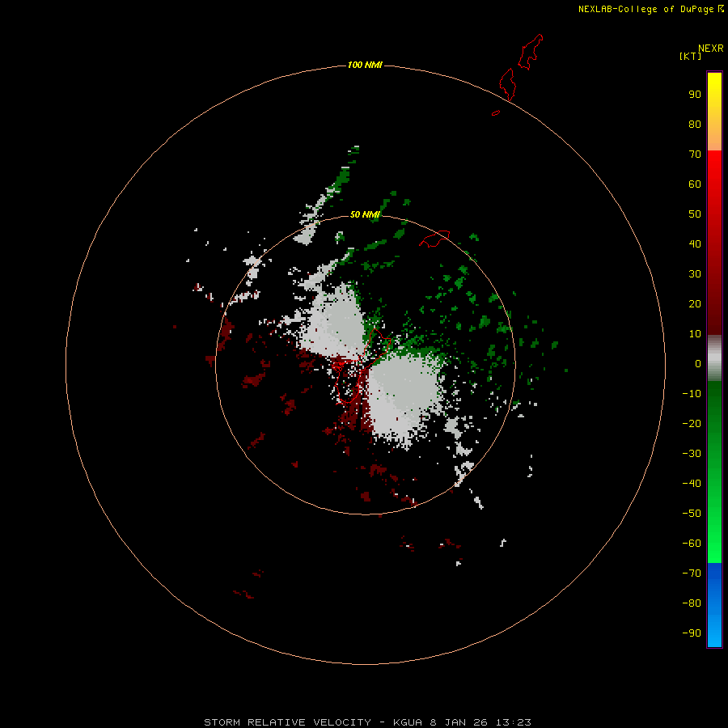The height and width of the screenshot is (728, 728).
Task: Click the 0 value on velocity scale
Action: pos(698,364)
